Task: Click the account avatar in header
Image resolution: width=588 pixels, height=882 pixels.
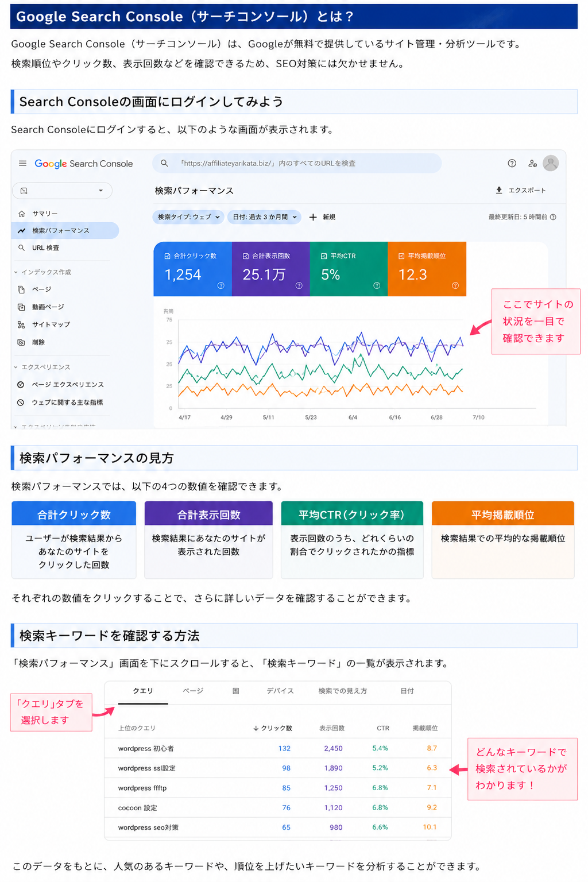Action: click(551, 163)
